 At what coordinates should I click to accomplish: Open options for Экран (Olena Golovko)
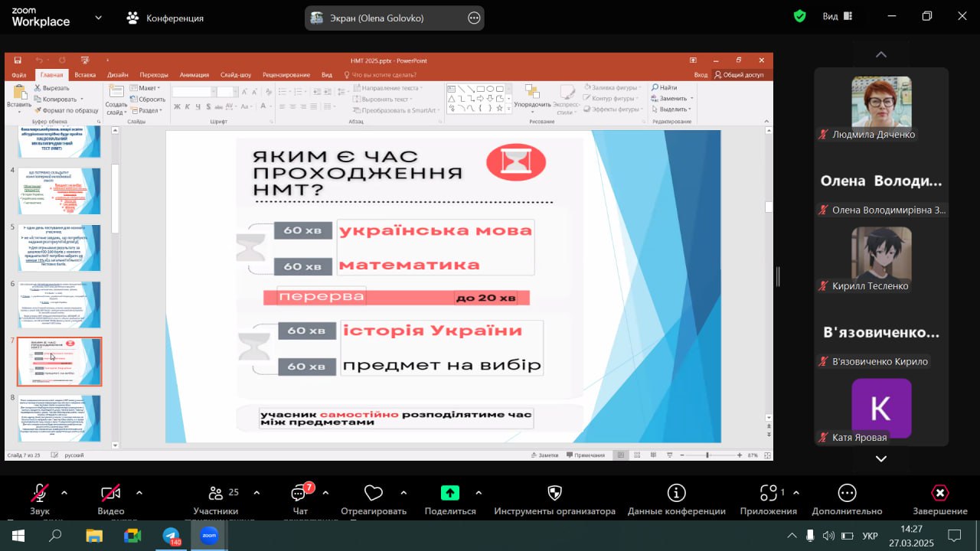474,18
